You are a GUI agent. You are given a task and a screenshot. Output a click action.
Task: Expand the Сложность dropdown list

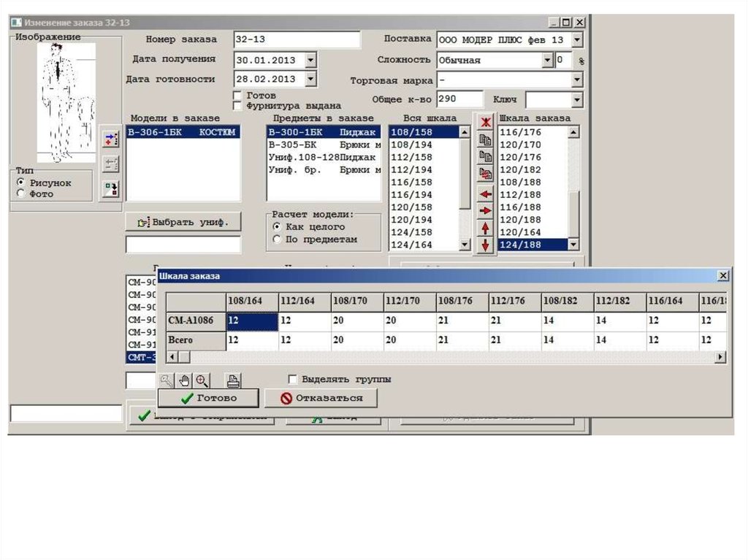[x=547, y=60]
